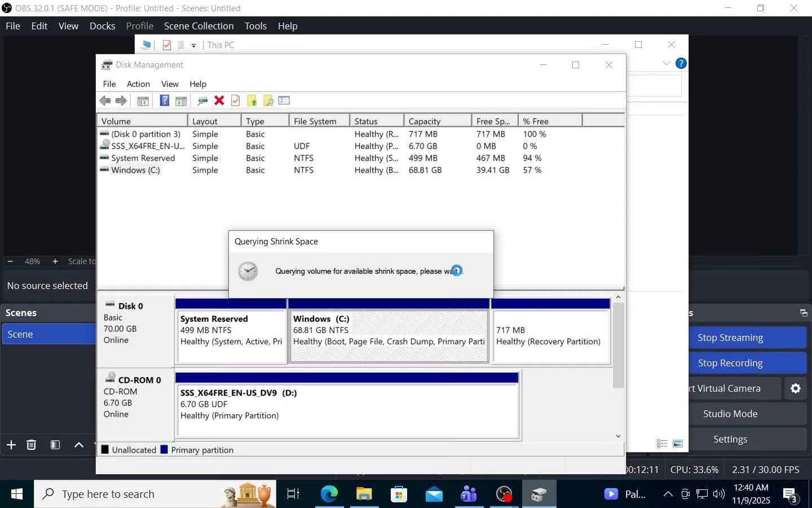Expand the ribbon chevron in This PC window

667,63
